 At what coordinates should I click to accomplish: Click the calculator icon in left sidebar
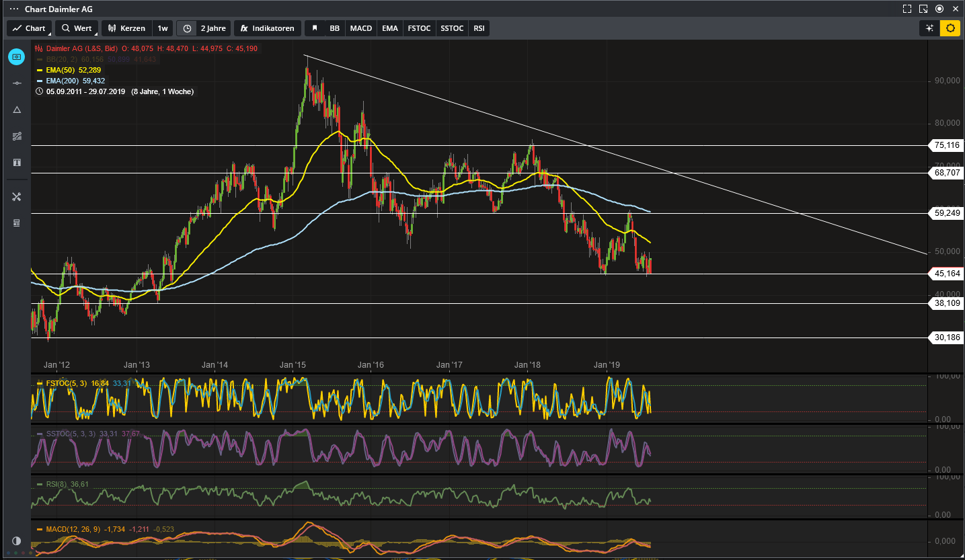(17, 223)
